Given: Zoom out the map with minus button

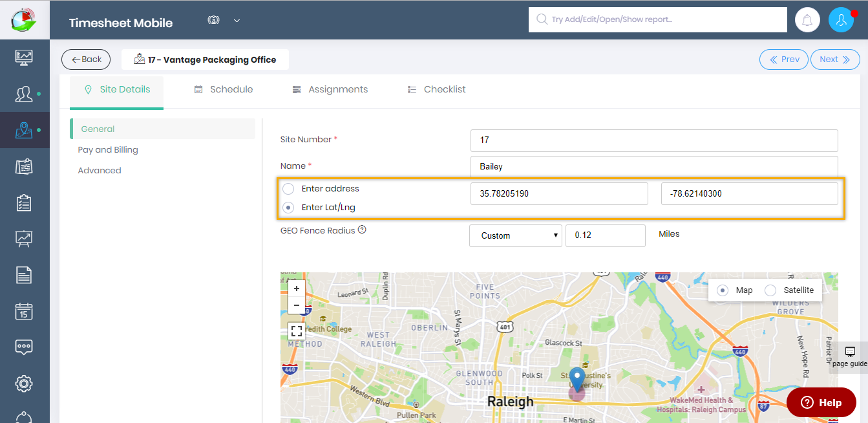Looking at the screenshot, I should 297,305.
